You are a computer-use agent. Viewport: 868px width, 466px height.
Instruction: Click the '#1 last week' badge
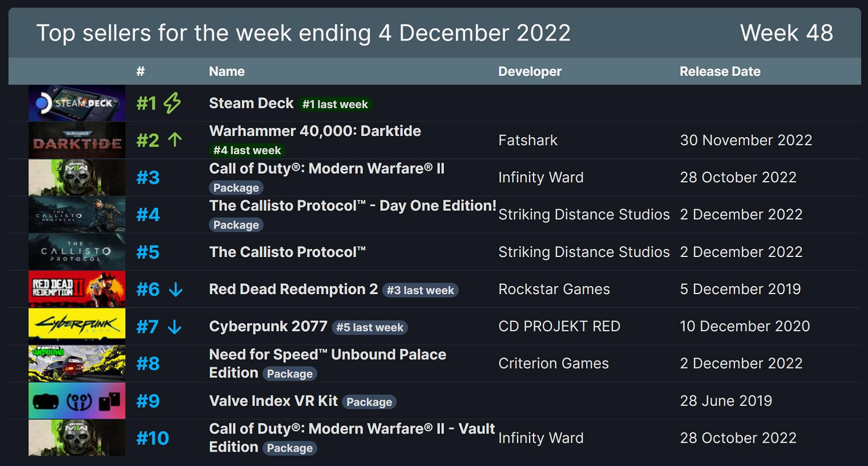tap(336, 105)
